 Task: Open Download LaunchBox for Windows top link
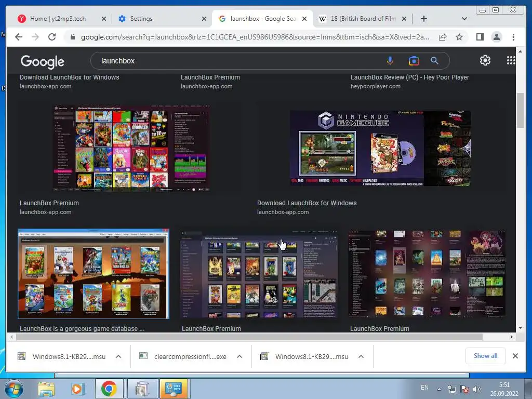70,77
